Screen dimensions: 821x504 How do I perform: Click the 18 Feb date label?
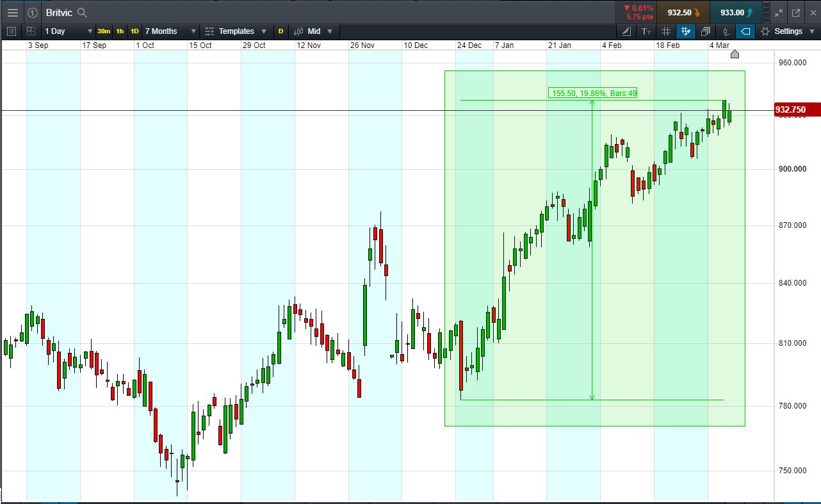pyautogui.click(x=668, y=45)
